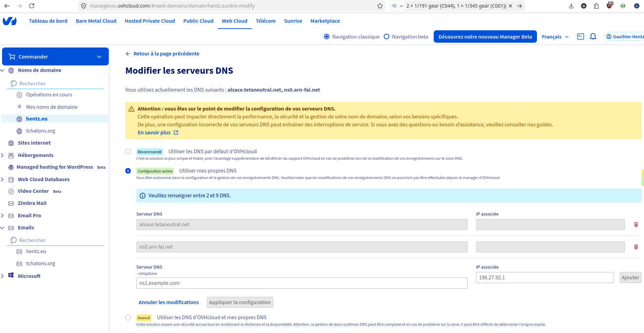Choose Utiliser mes propres DNS option
Screen dimensions: 644x333
[x=128, y=171]
